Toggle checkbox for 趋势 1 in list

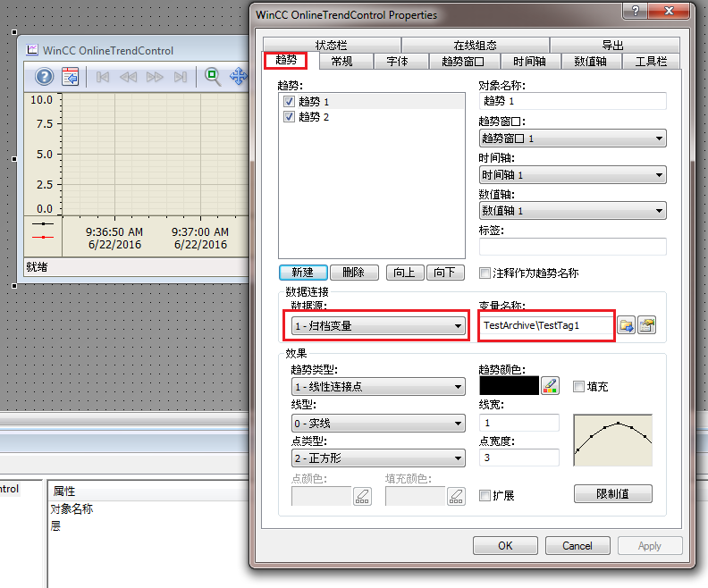point(289,102)
